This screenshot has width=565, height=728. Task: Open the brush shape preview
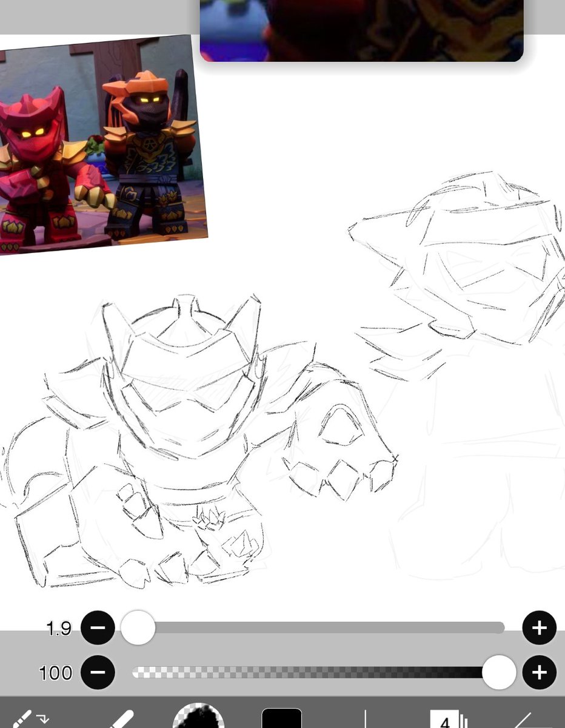coord(198,716)
